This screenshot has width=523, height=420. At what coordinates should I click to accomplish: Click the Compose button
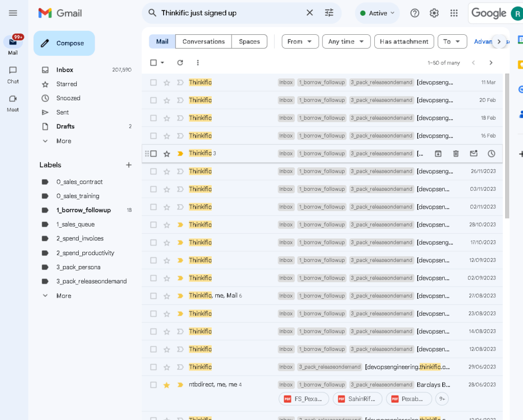click(64, 43)
